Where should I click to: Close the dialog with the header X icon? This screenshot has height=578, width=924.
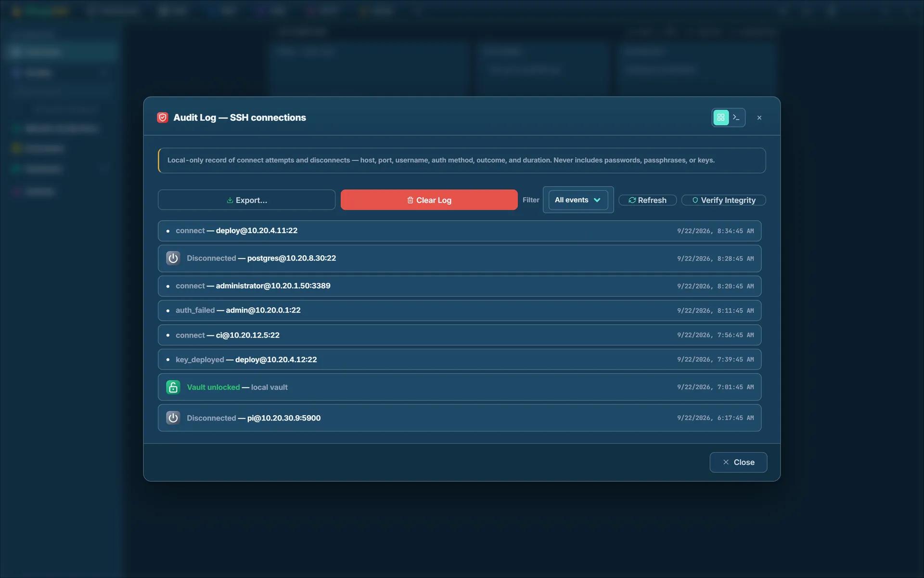pos(759,118)
